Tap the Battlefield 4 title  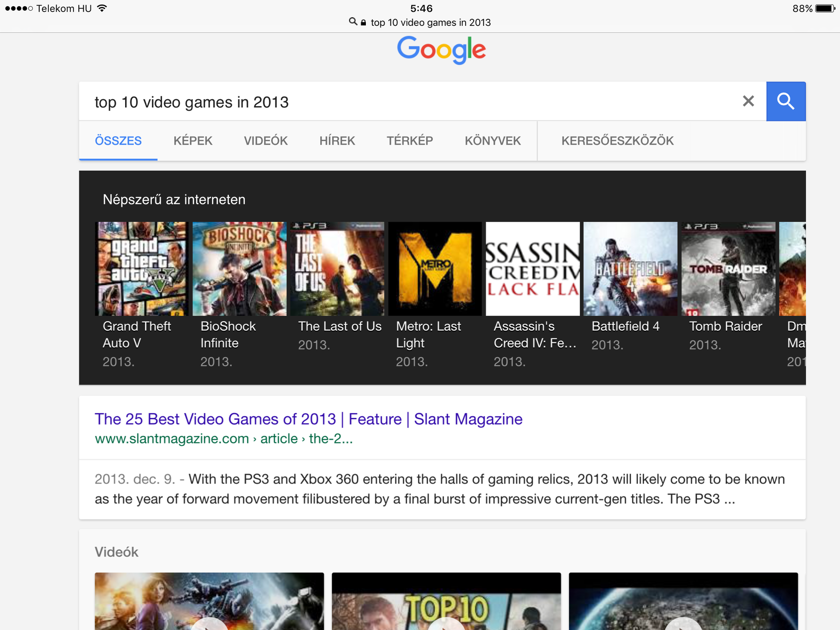(x=625, y=326)
